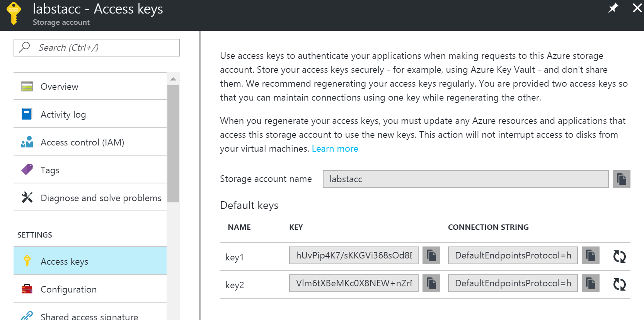
Task: Open the Configuration settings item
Action: click(90, 289)
